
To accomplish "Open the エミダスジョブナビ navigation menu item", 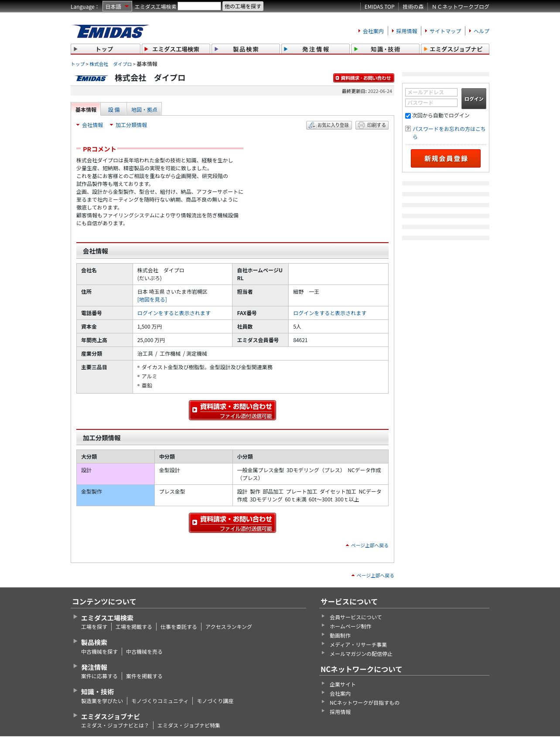I will click(x=455, y=49).
